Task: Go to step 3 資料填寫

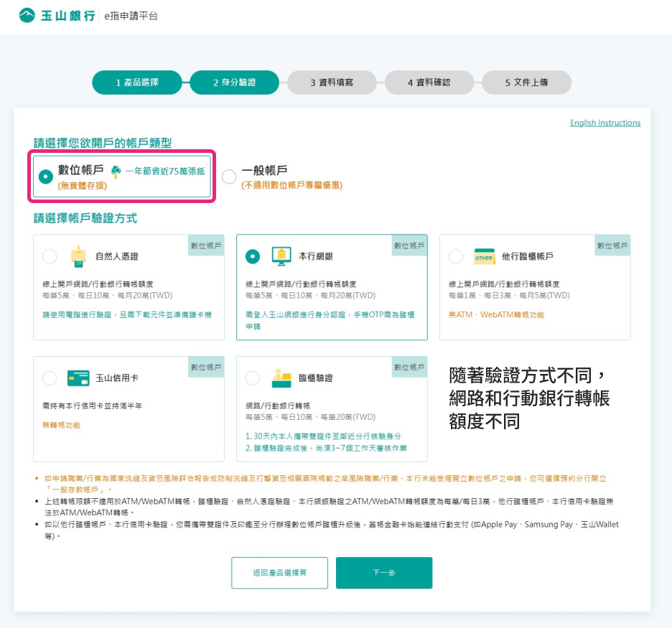Action: coord(332,83)
